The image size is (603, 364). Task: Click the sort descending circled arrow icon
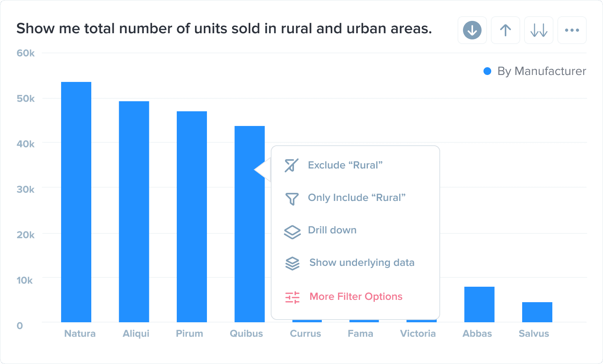pyautogui.click(x=472, y=30)
